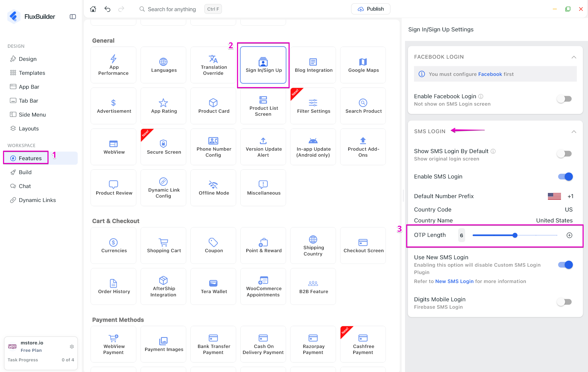
Task: Open Miscellaneous feature card
Action: pyautogui.click(x=263, y=188)
